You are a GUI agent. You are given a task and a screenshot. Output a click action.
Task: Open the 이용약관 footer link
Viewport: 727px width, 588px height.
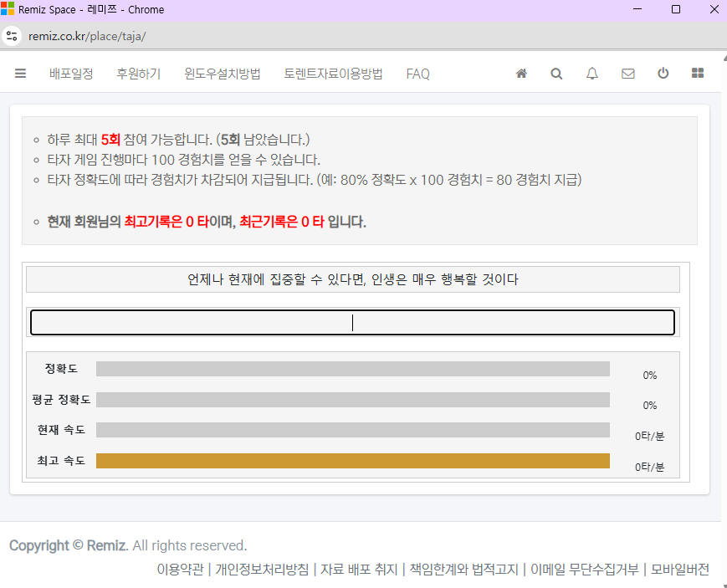point(180,569)
